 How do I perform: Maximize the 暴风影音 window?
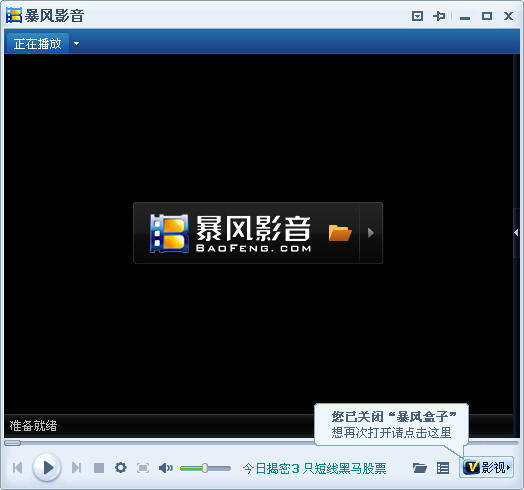click(487, 16)
